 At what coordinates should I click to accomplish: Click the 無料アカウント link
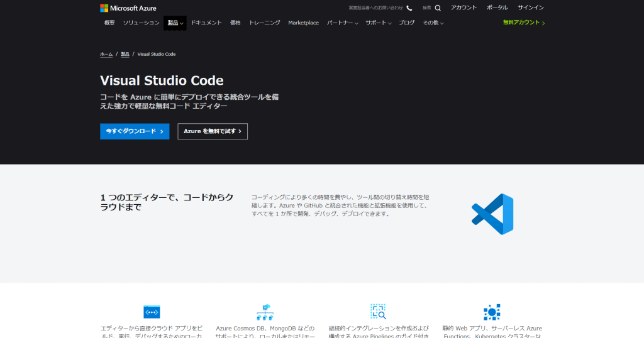point(524,23)
